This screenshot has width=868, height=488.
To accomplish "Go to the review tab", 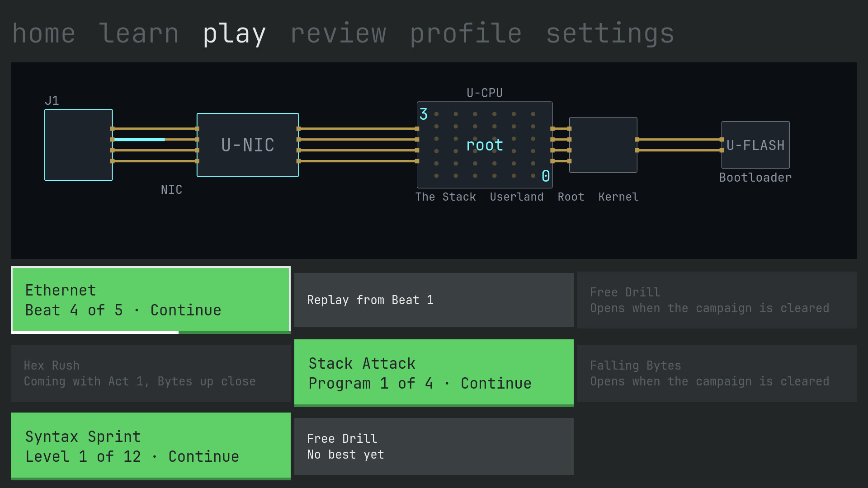I will click(x=338, y=34).
